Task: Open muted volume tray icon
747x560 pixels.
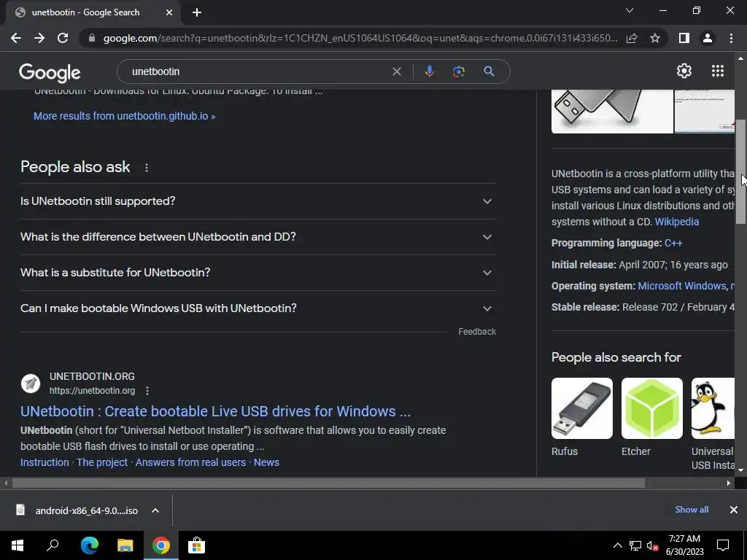Action: tap(653, 545)
